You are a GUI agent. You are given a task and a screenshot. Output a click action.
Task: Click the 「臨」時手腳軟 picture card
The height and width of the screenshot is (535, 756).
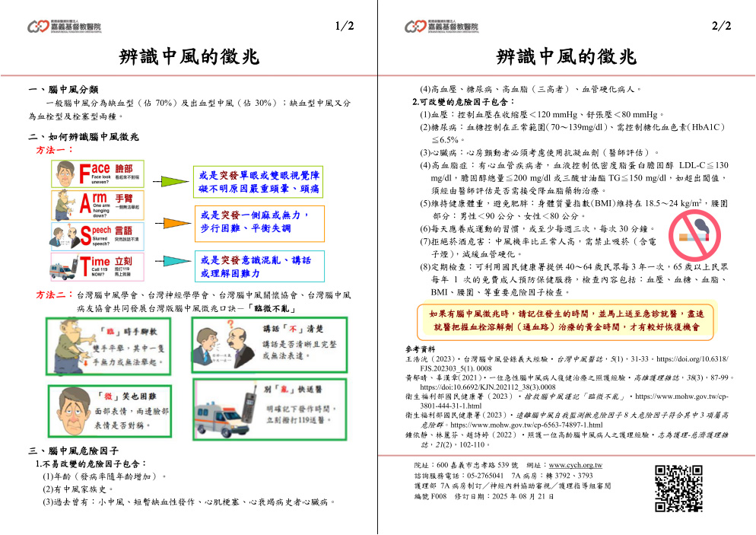pyautogui.click(x=109, y=346)
